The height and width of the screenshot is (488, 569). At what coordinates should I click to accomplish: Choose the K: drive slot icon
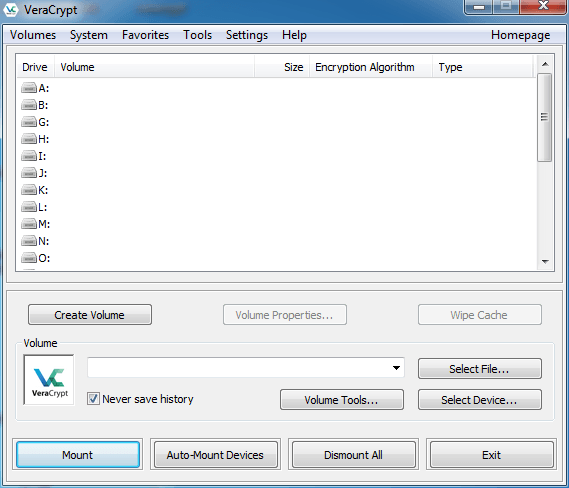click(x=29, y=190)
